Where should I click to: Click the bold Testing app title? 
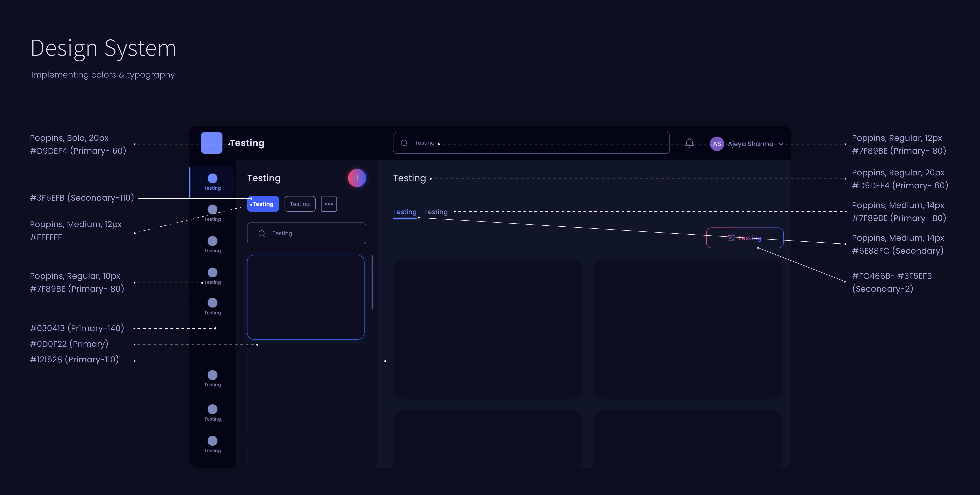click(247, 143)
